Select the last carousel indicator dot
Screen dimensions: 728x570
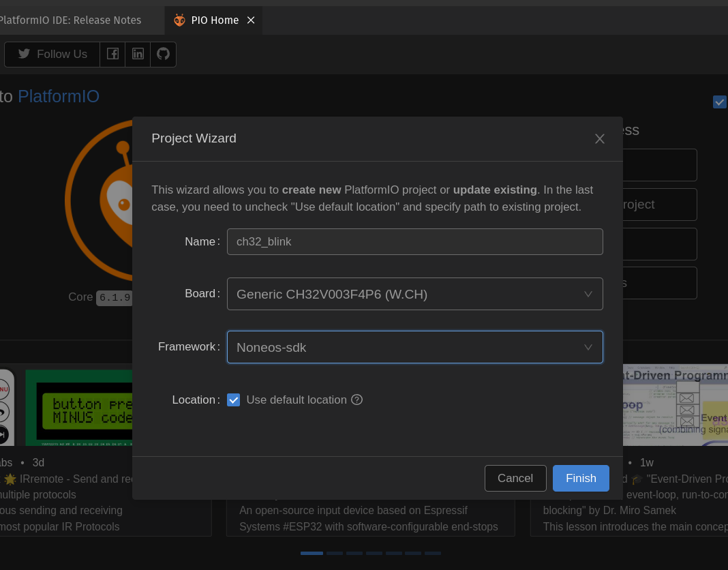point(432,553)
